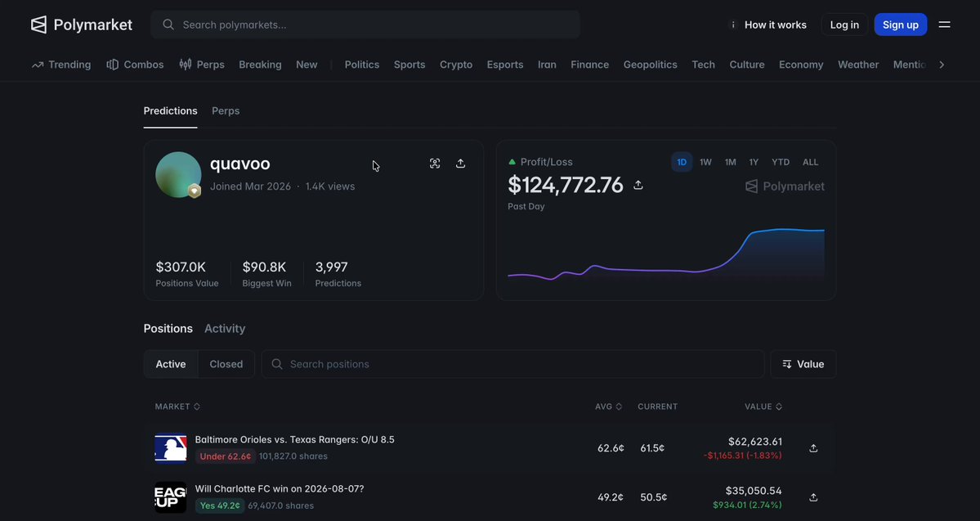This screenshot has height=521, width=980.
Task: Switch to the Activity tab
Action: [225, 328]
